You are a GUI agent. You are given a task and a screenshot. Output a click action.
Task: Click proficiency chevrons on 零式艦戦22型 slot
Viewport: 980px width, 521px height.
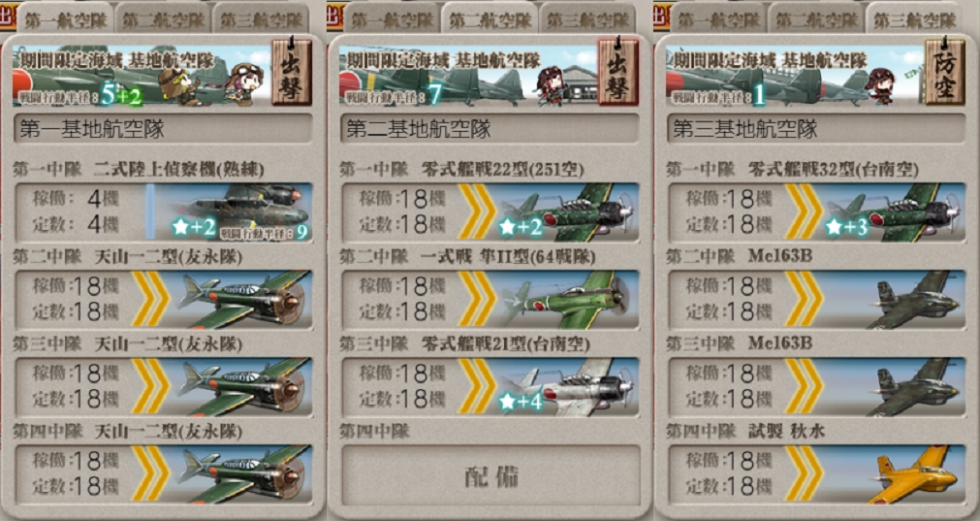coord(476,212)
